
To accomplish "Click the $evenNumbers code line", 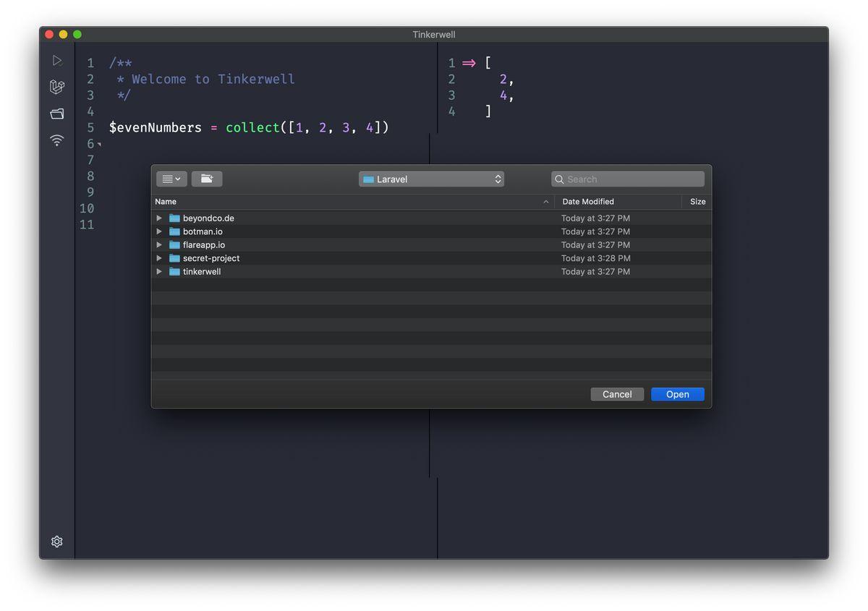I will coord(249,127).
